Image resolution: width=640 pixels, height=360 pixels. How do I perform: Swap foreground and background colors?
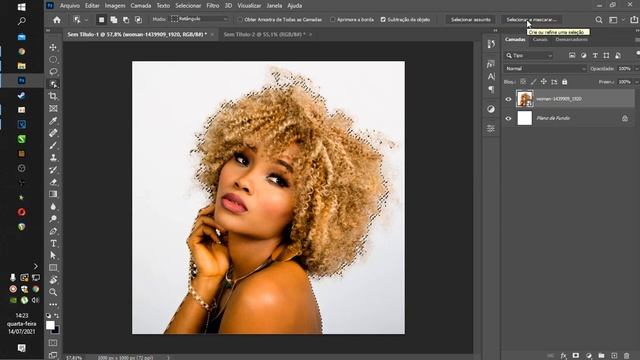coord(56,316)
